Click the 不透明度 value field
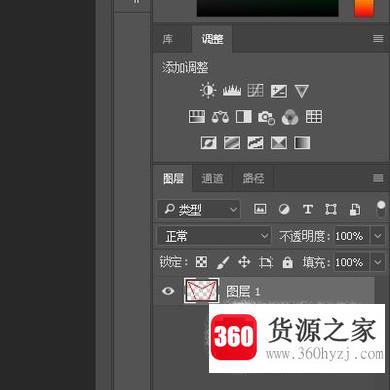Screen dimensions: 390x390 (x=352, y=236)
